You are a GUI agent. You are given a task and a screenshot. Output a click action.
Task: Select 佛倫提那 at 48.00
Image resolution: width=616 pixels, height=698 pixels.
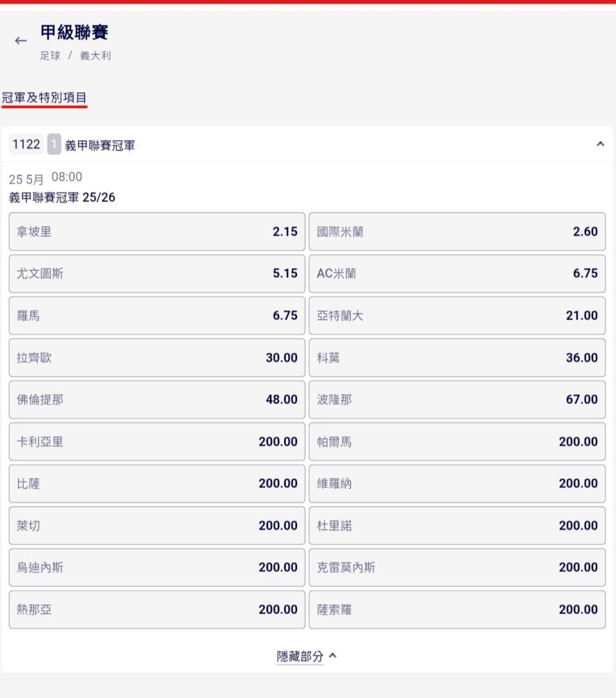157,399
